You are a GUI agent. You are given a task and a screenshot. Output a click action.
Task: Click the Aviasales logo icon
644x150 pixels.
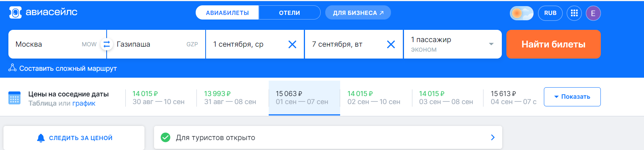pos(15,13)
